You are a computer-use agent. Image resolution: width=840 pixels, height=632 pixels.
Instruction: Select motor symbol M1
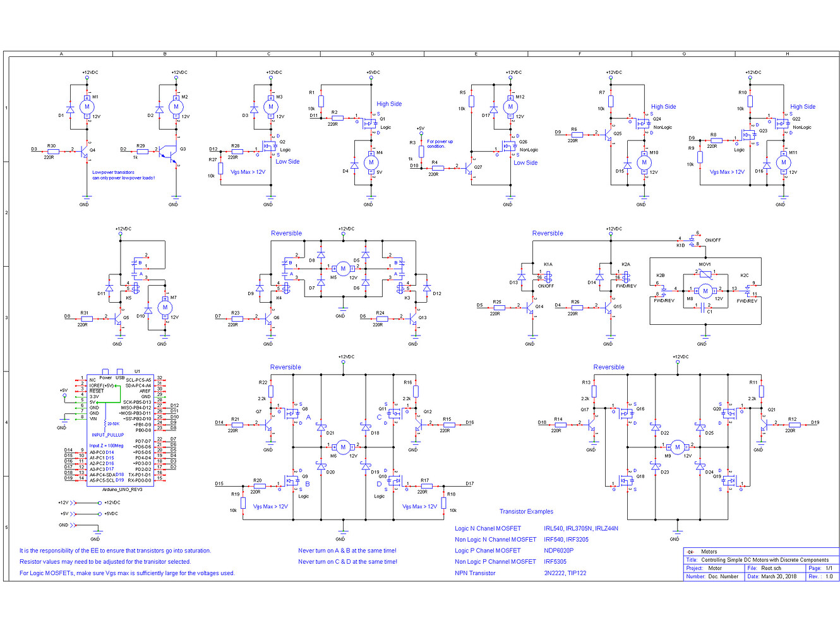[87, 106]
